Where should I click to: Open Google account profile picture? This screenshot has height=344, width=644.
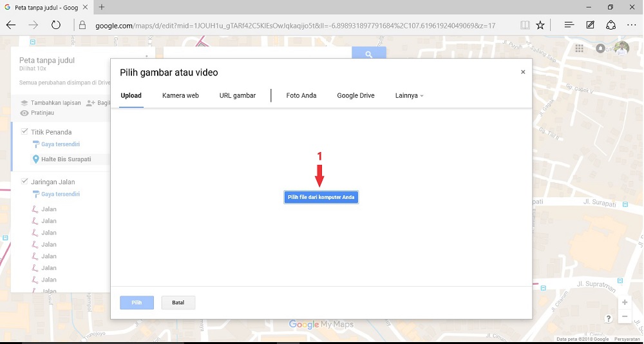pyautogui.click(x=622, y=48)
